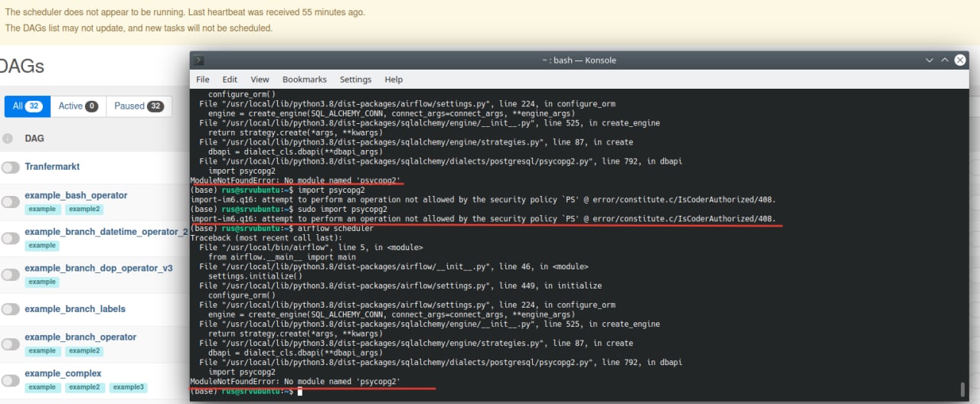This screenshot has height=404, width=980.
Task: Click the terminal prompt cursor at last line
Action: pyautogui.click(x=300, y=391)
